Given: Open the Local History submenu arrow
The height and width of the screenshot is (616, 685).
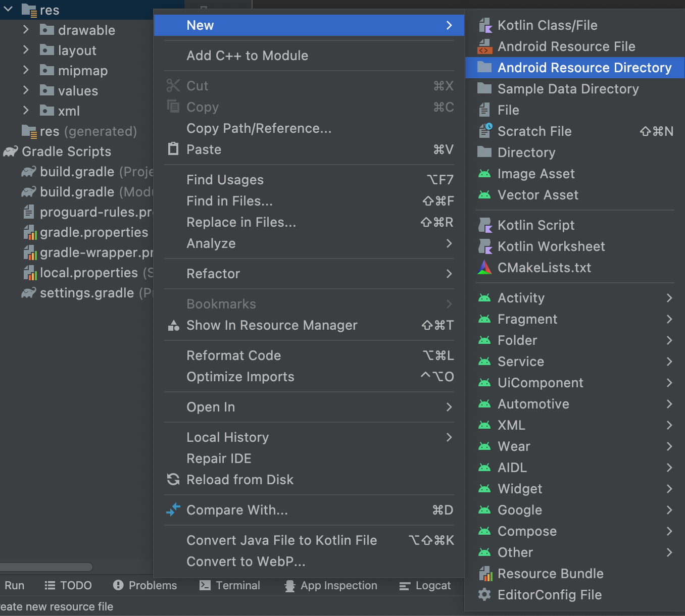Looking at the screenshot, I should click(449, 437).
